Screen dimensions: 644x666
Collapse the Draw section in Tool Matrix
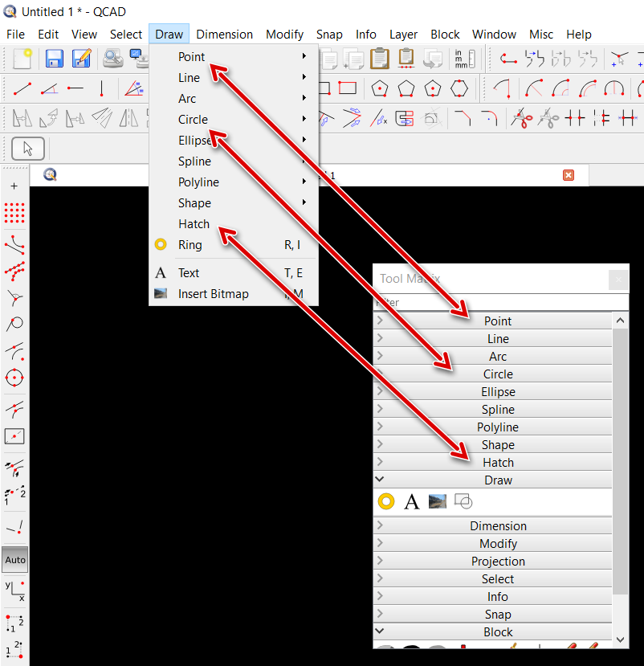pos(498,480)
